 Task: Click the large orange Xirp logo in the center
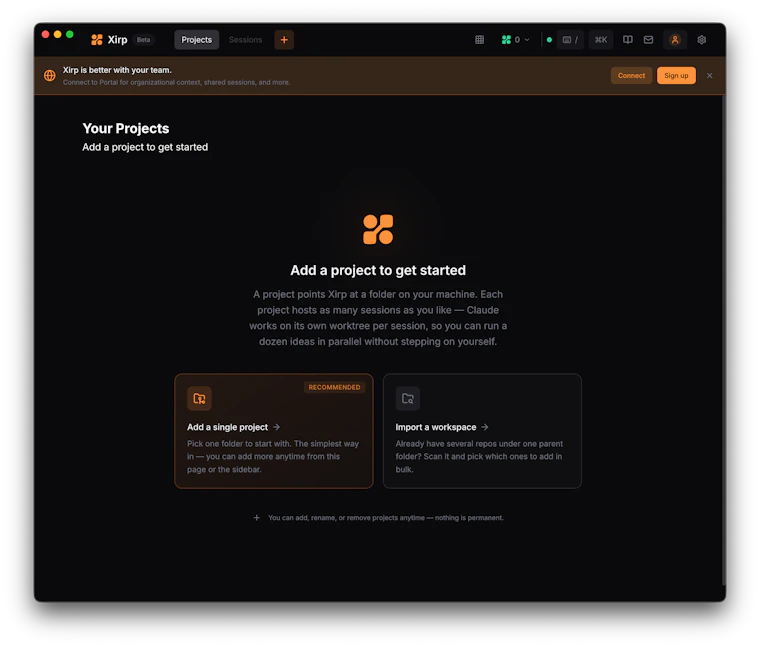(378, 229)
